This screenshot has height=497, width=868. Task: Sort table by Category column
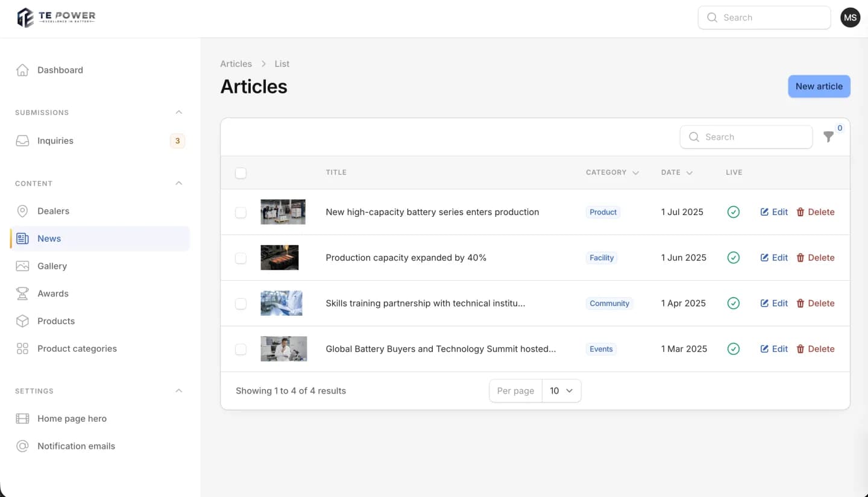(x=612, y=172)
